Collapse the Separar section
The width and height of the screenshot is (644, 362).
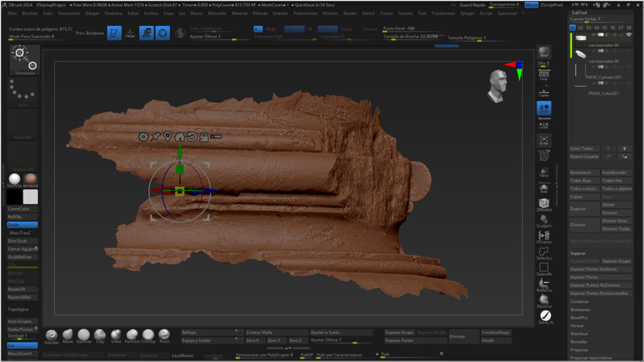point(577,253)
